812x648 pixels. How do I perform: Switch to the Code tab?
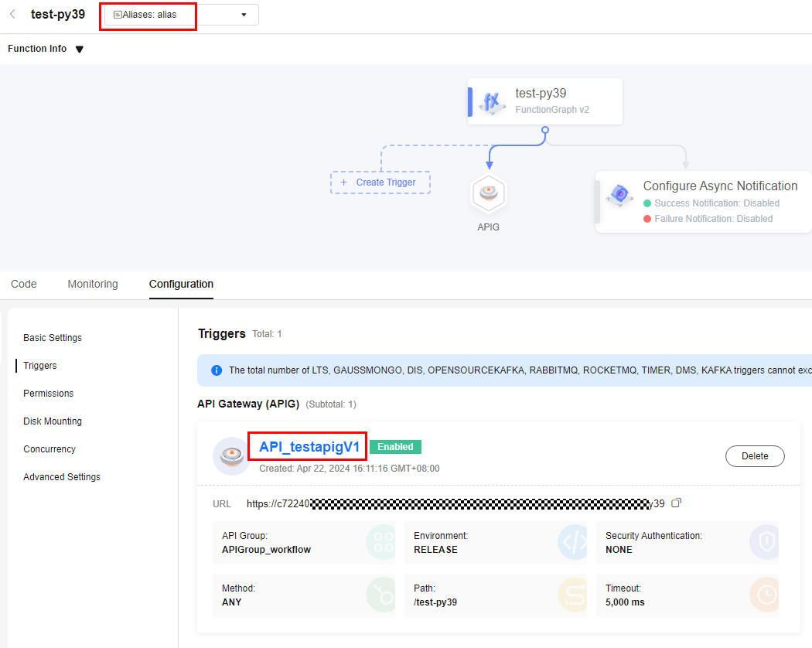tap(24, 284)
